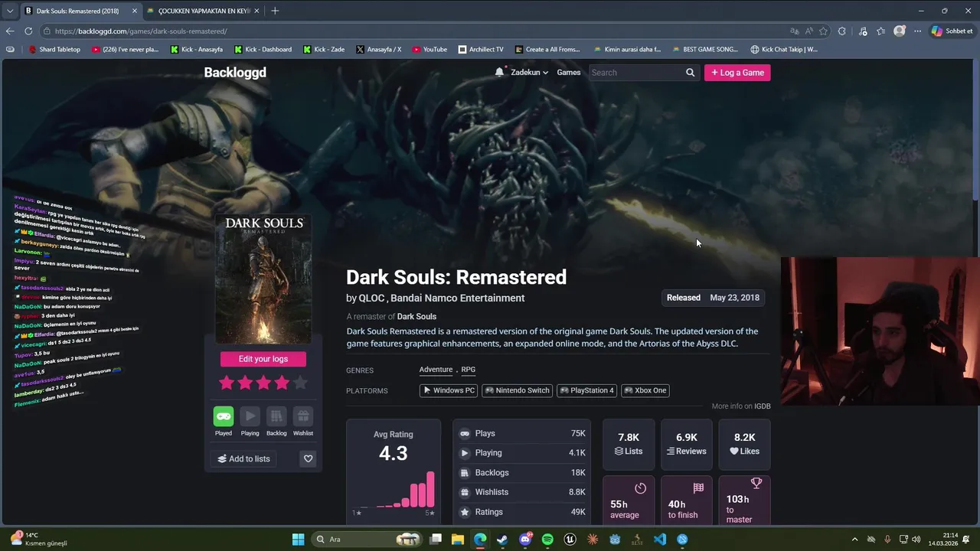Select the Adventure genre link
980x551 pixels.
(436, 370)
